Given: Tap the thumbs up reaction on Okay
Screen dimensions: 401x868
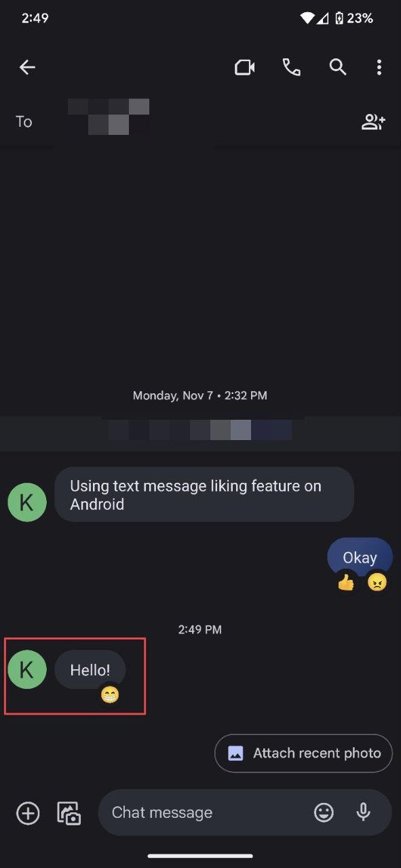Looking at the screenshot, I should click(346, 582).
